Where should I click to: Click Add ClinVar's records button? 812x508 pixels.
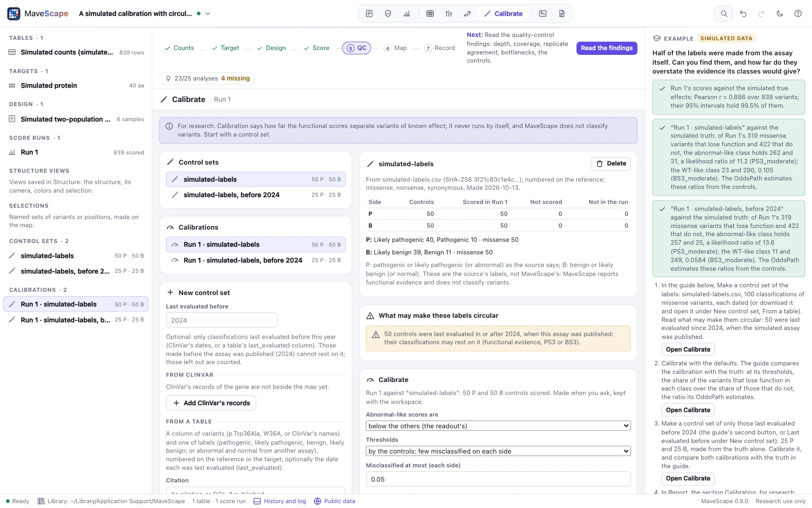coord(211,403)
